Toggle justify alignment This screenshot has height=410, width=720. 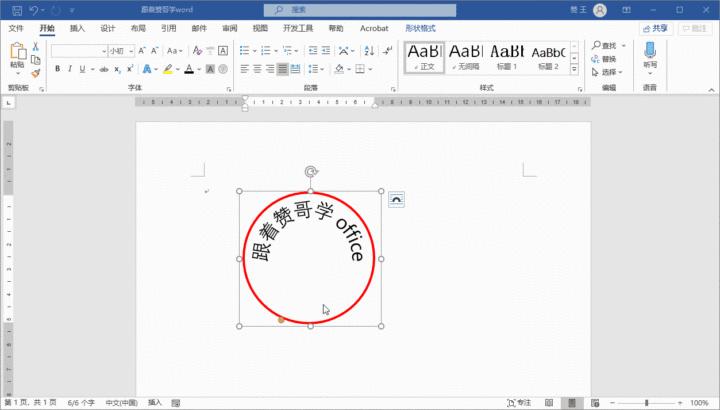pyautogui.click(x=283, y=69)
